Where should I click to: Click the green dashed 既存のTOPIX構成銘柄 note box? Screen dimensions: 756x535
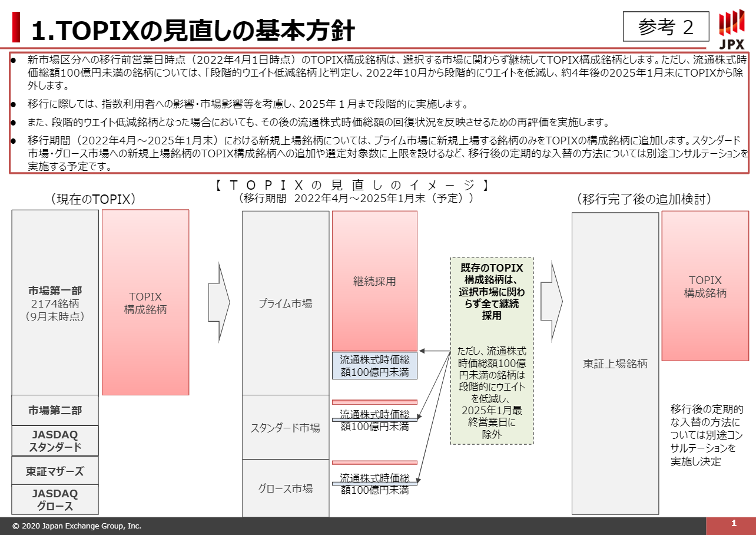click(x=492, y=351)
